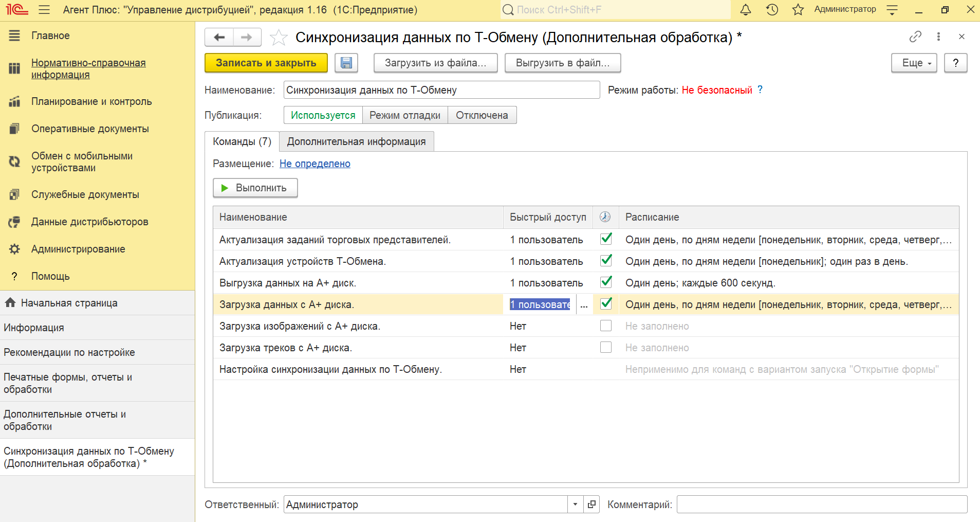The height and width of the screenshot is (522, 980).
Task: Uncheck schedule for Актуализация заданий торговых представителей
Action: tap(606, 239)
